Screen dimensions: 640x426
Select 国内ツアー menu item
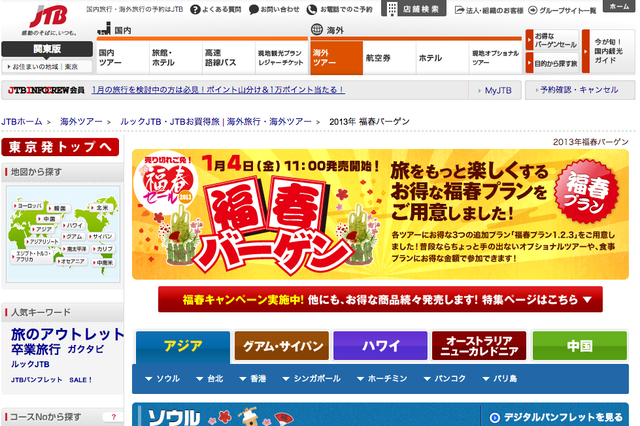point(123,58)
